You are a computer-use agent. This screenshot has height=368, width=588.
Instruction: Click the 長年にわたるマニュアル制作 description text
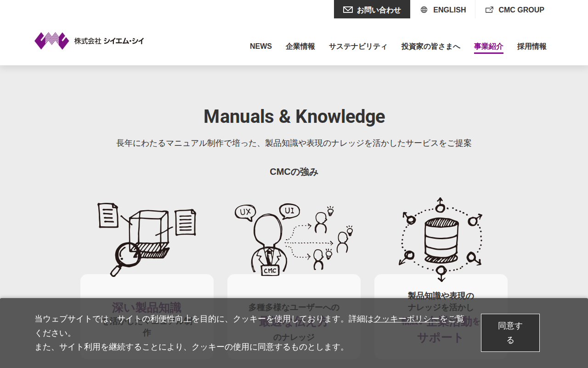coord(294,143)
